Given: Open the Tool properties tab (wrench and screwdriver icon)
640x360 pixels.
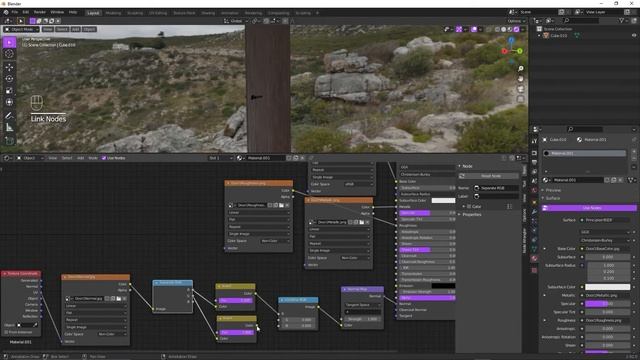Looking at the screenshot, I should point(534,141).
